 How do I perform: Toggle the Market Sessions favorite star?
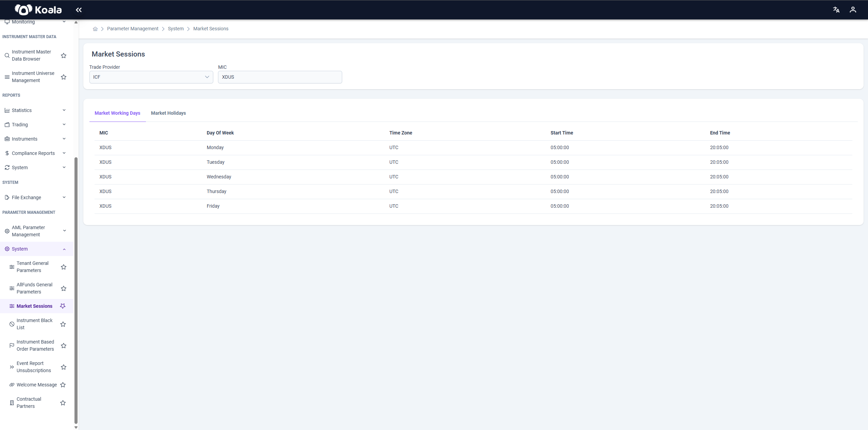coord(63,306)
